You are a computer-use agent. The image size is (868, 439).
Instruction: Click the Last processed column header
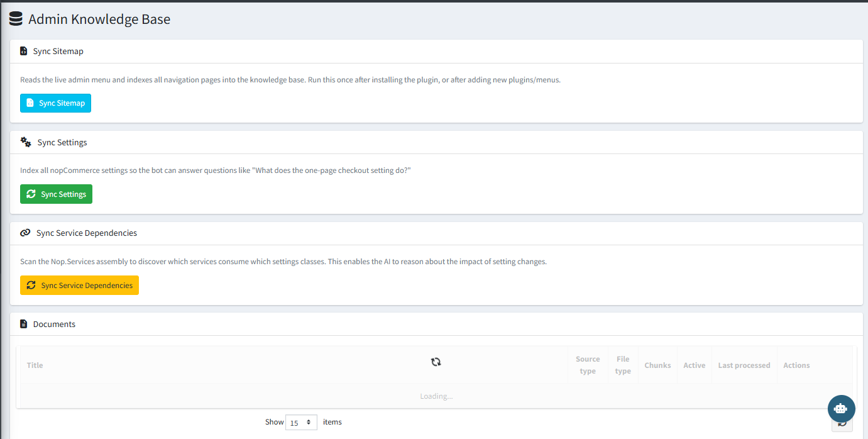pyautogui.click(x=744, y=365)
